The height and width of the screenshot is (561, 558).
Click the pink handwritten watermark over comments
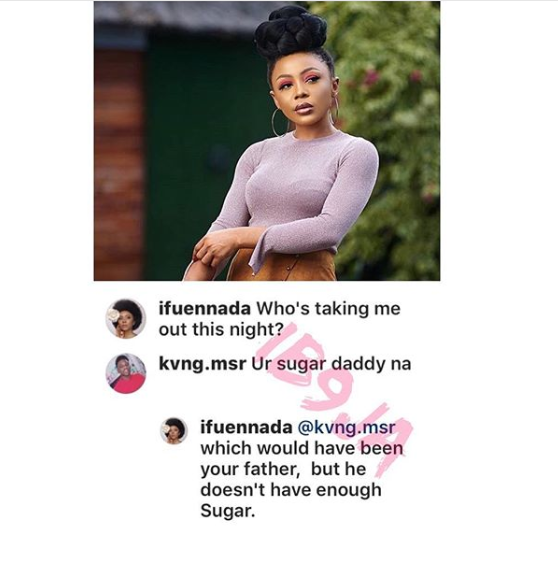click(338, 399)
